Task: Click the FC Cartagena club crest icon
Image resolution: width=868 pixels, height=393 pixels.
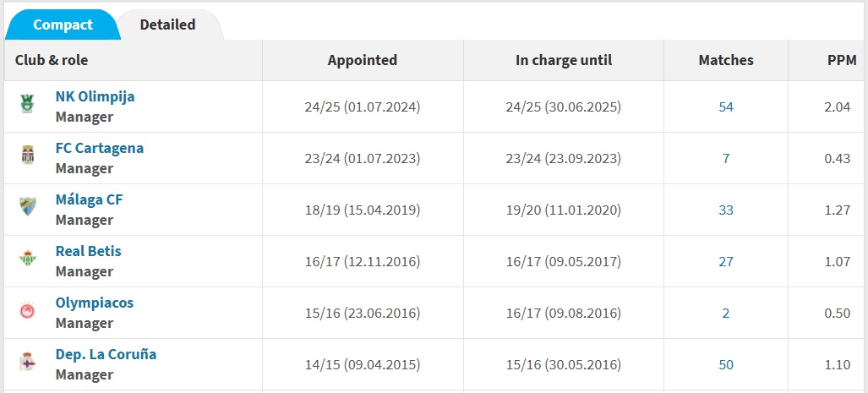Action: (x=28, y=156)
